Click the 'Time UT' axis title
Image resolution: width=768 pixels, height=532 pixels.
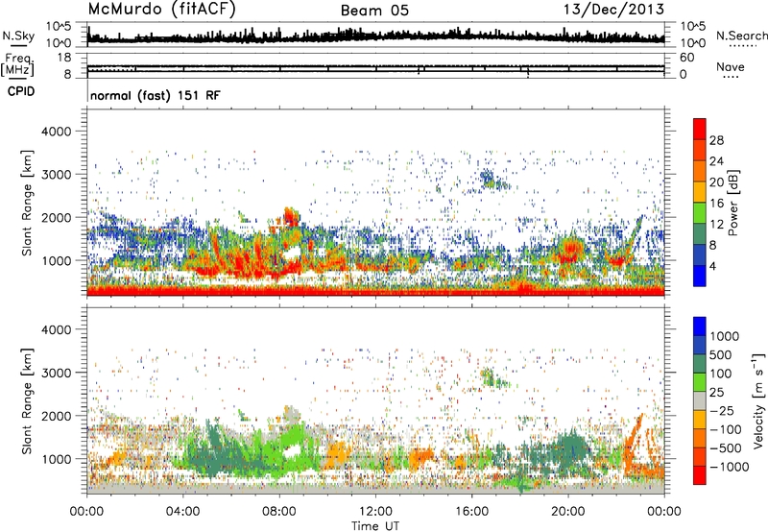(x=375, y=525)
